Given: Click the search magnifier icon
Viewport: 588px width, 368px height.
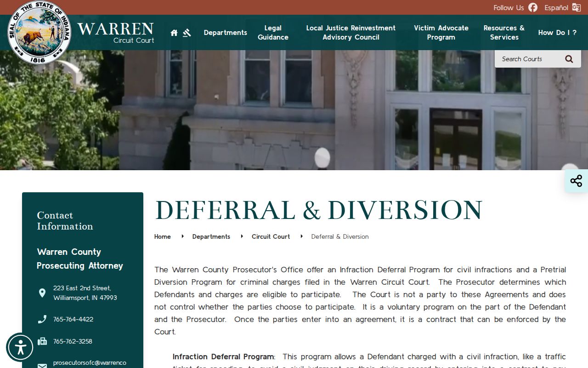Looking at the screenshot, I should (x=569, y=59).
